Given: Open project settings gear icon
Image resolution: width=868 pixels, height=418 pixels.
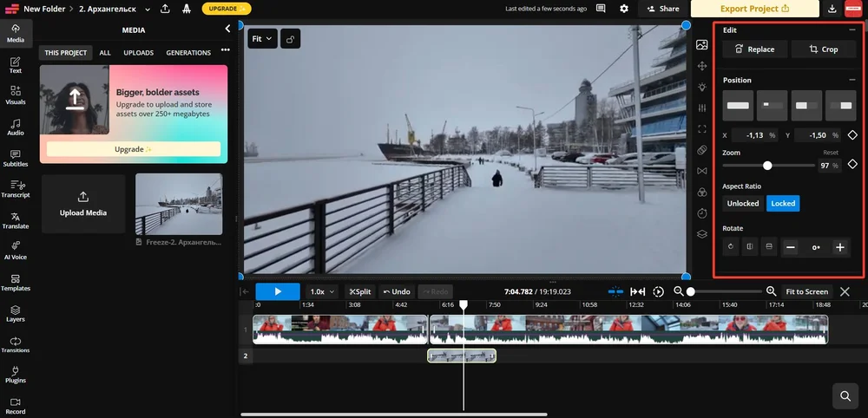Looking at the screenshot, I should point(624,9).
